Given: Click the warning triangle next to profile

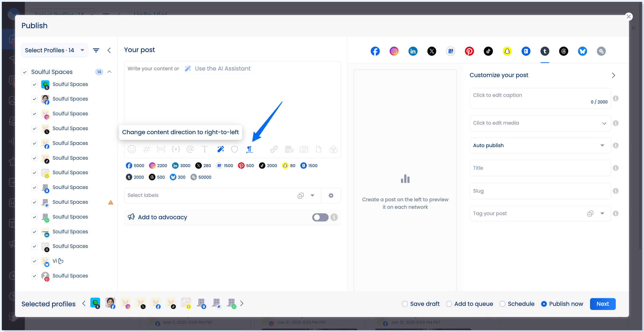Looking at the screenshot, I should tap(111, 202).
